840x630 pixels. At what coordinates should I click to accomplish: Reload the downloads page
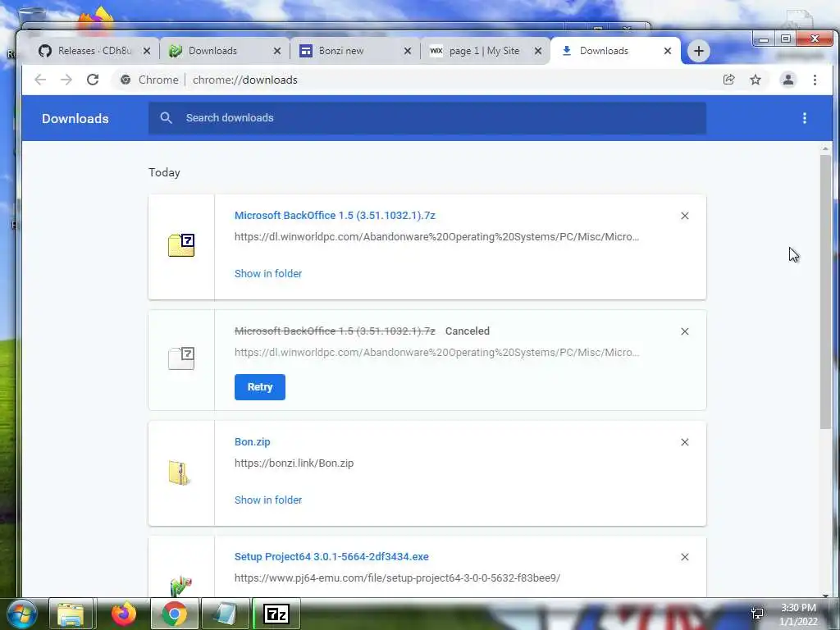[93, 80]
